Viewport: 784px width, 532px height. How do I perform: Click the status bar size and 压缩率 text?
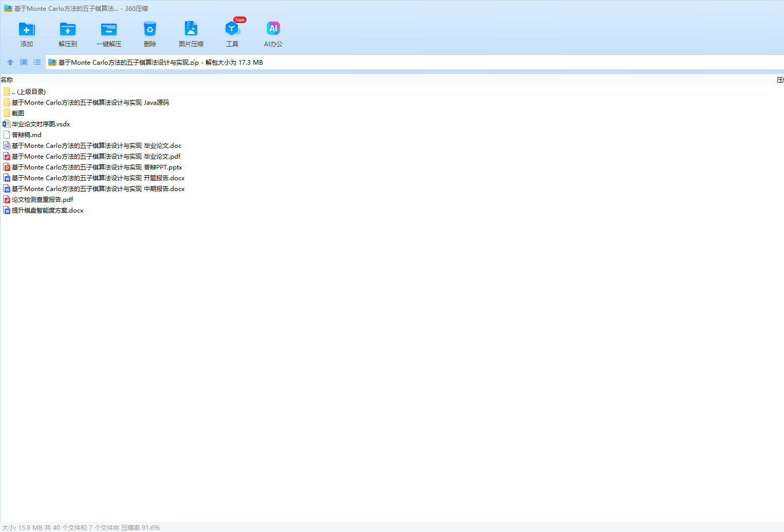click(x=81, y=528)
